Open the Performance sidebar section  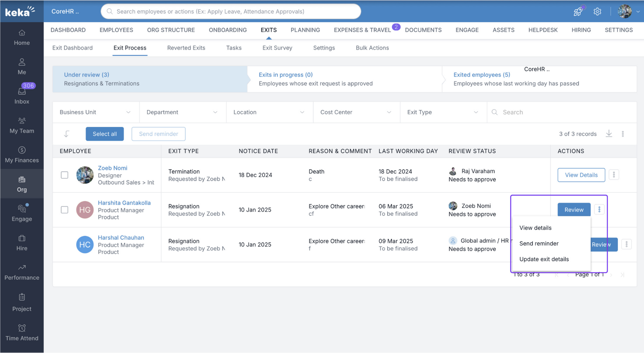22,272
